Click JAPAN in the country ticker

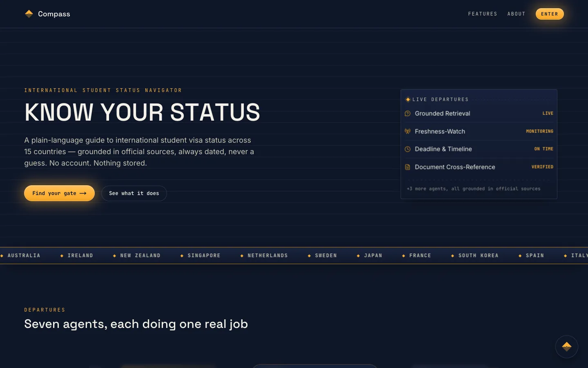point(373,256)
